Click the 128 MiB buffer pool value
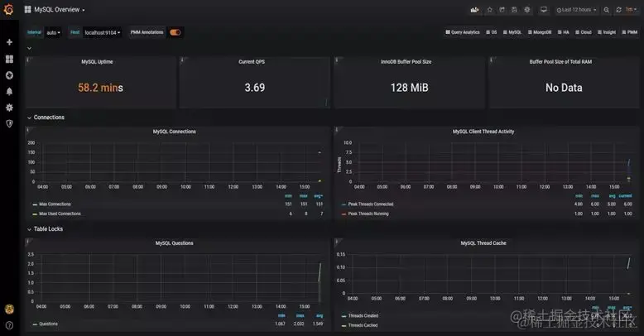 click(410, 88)
